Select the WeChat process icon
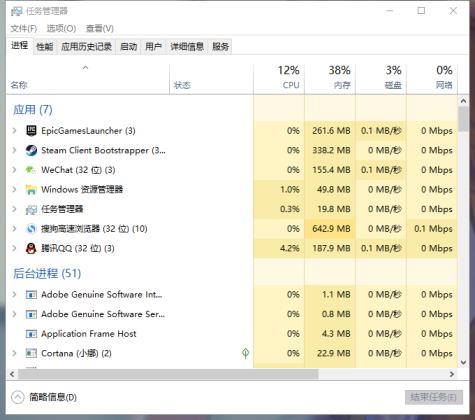Image resolution: width=475 pixels, height=420 pixels. pyautogui.click(x=31, y=170)
